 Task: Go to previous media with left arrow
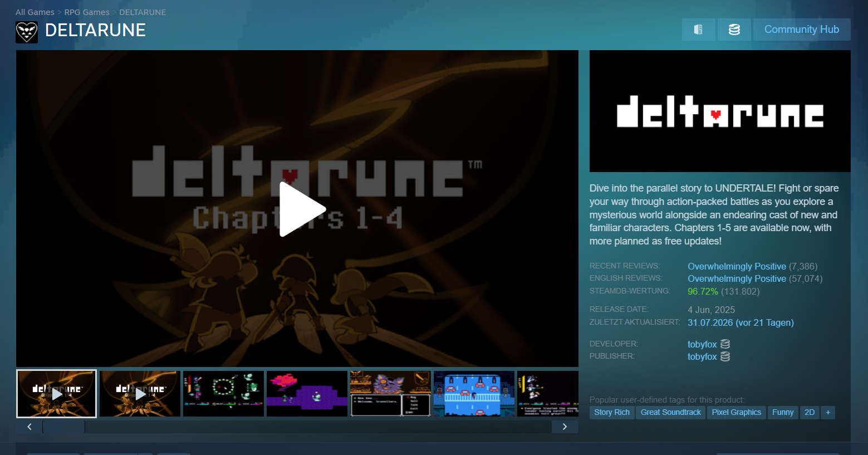pyautogui.click(x=30, y=427)
